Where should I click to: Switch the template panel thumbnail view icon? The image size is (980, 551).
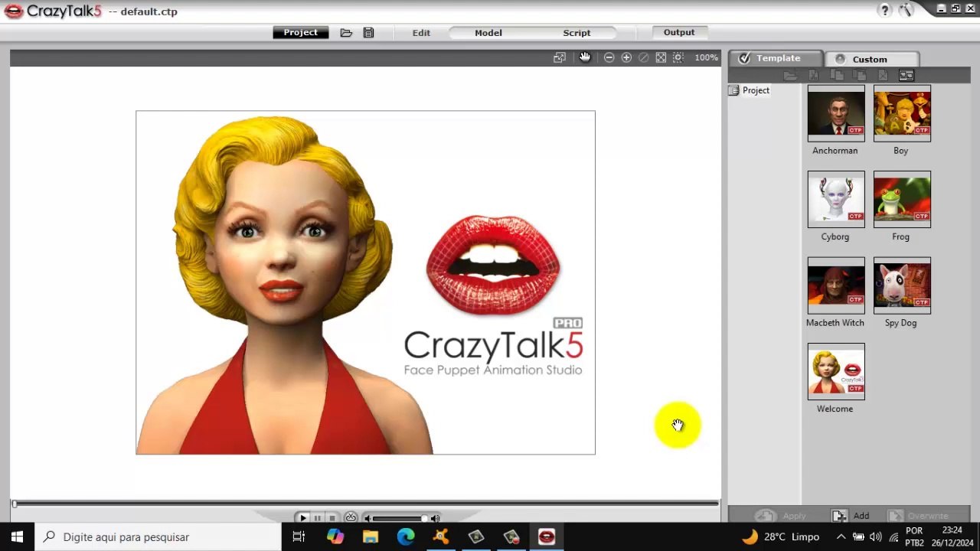pos(906,75)
